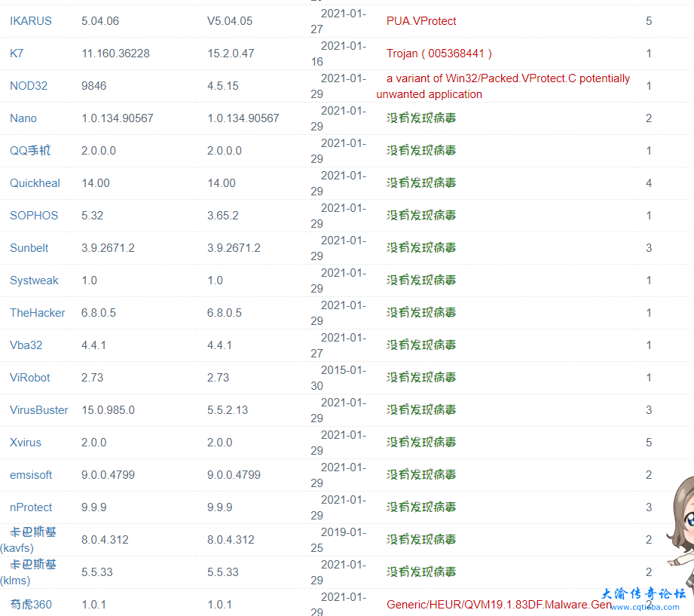Select the SOPHOS version 3.65.2 cell
The image size is (694, 616).
point(222,215)
